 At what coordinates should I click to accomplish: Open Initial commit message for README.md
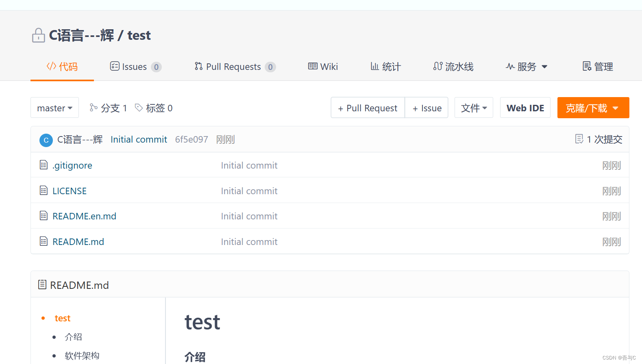tap(249, 242)
